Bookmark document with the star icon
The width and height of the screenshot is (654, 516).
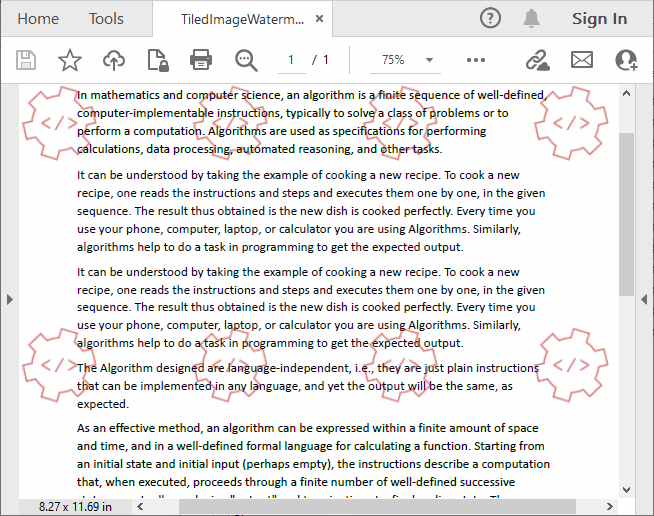click(x=70, y=60)
